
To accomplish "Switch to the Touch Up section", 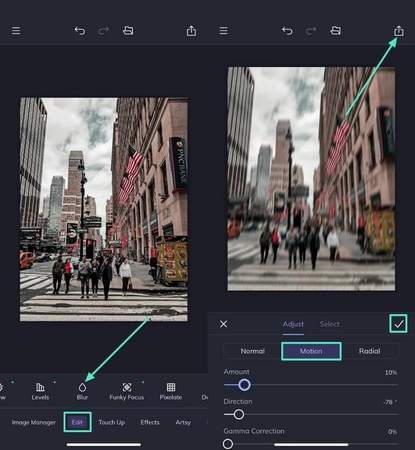I will pyautogui.click(x=112, y=422).
